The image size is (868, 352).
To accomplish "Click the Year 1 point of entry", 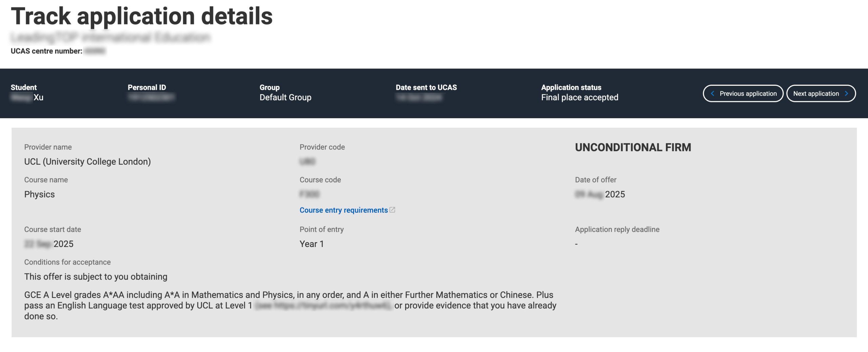I will tap(312, 244).
